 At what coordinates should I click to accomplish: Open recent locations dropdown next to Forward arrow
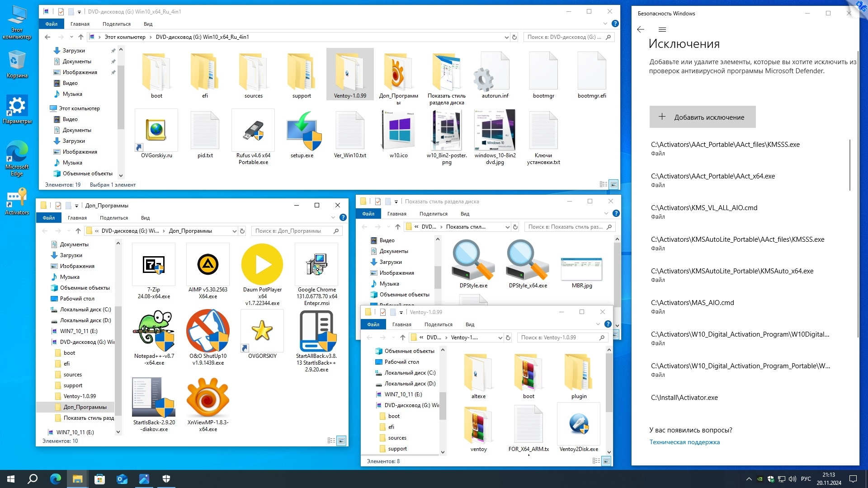(71, 37)
